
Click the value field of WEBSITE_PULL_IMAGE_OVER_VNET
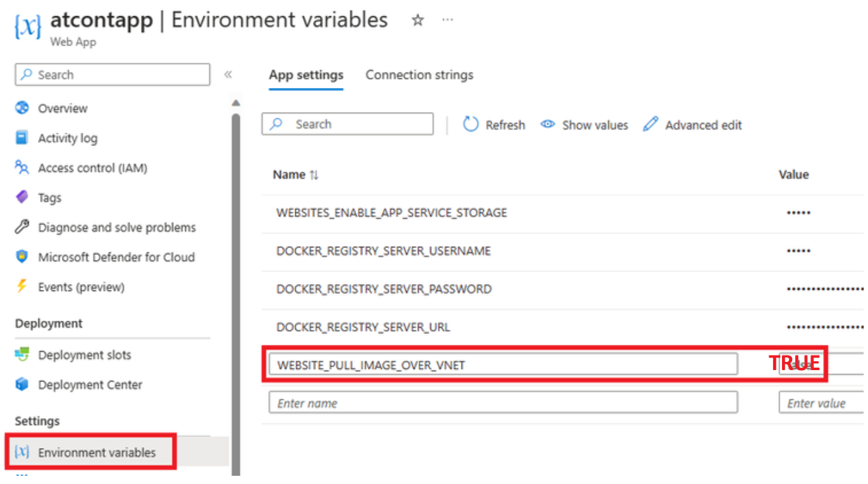tap(821, 364)
